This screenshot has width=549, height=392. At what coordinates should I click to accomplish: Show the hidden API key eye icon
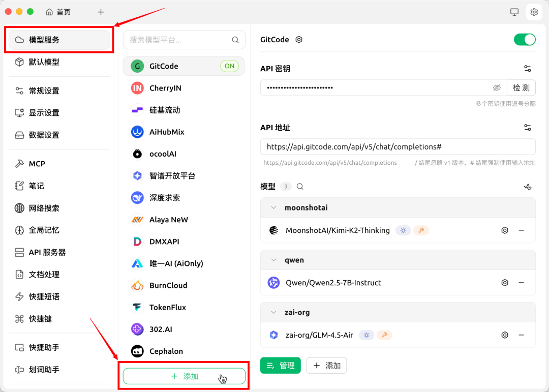pyautogui.click(x=497, y=88)
